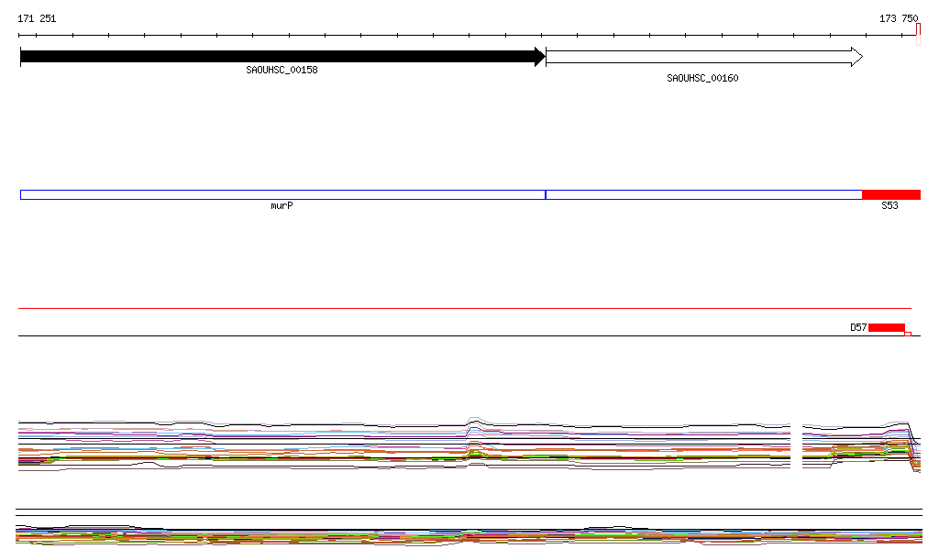Image resolution: width=939 pixels, height=560 pixels.
Task: Click small red-outlined square below D57 bar
Action: tap(908, 335)
